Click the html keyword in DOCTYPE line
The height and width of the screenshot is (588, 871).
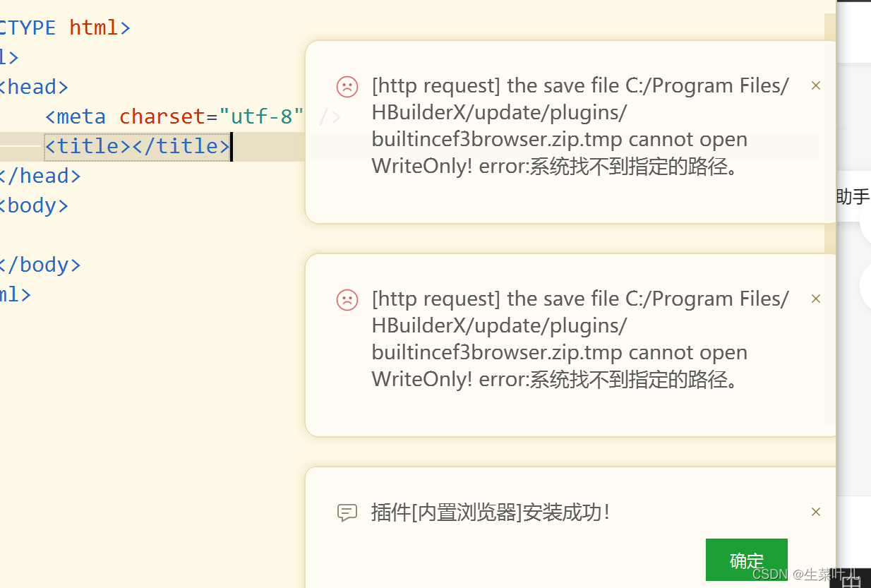(x=93, y=28)
